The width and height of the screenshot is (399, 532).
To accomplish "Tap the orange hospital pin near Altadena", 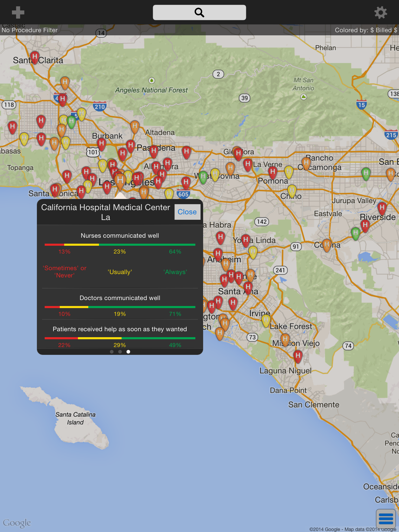I will [x=135, y=127].
